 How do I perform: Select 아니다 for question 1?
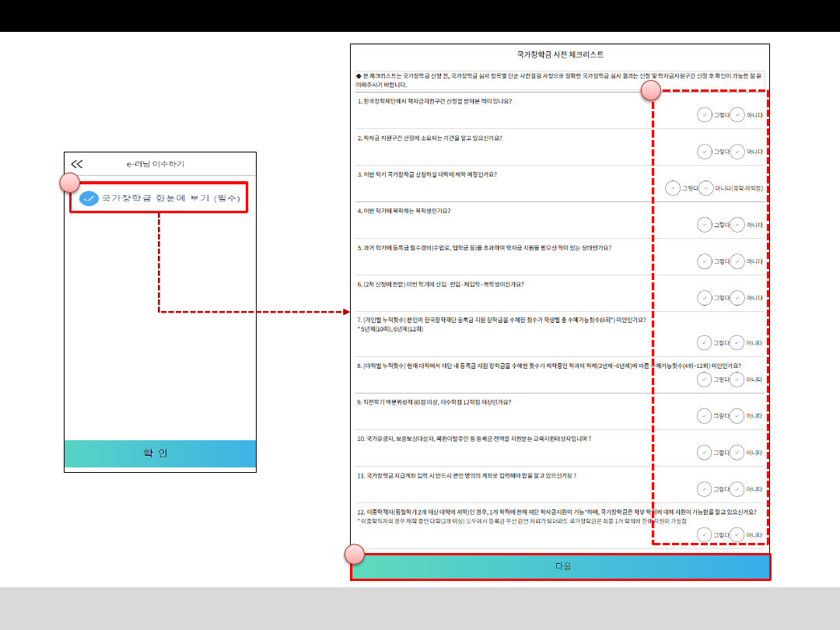737,114
